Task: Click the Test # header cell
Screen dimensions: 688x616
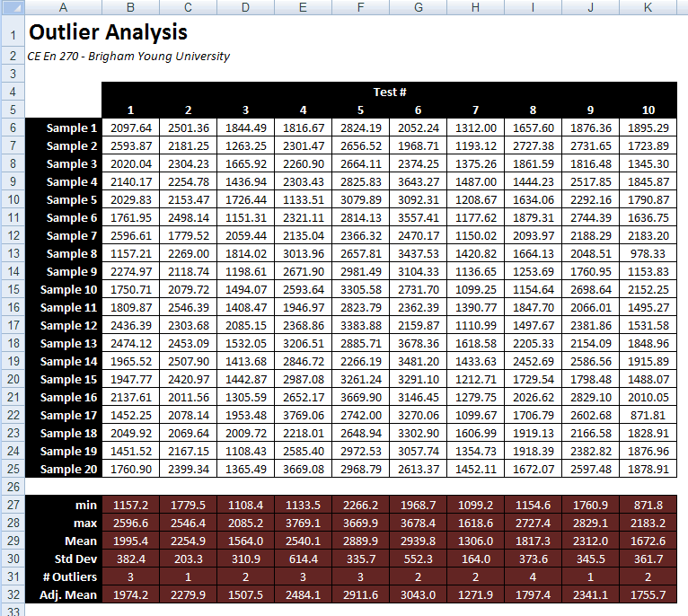Action: click(390, 92)
